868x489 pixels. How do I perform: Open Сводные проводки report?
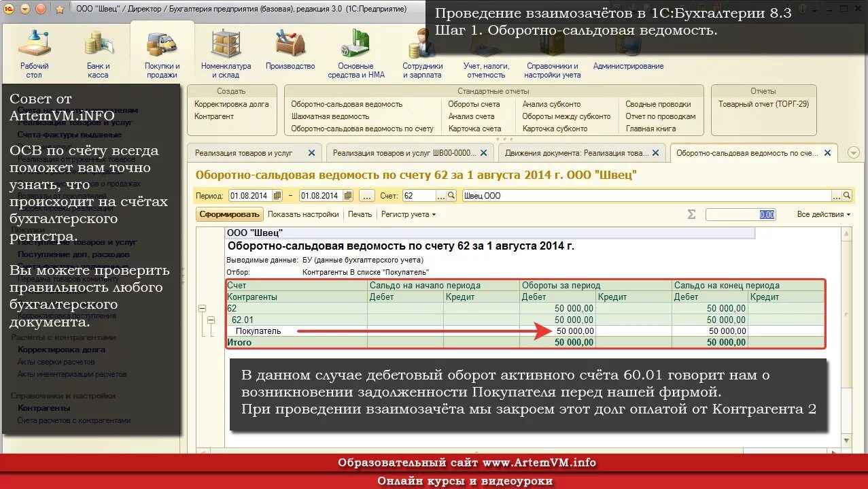(658, 104)
